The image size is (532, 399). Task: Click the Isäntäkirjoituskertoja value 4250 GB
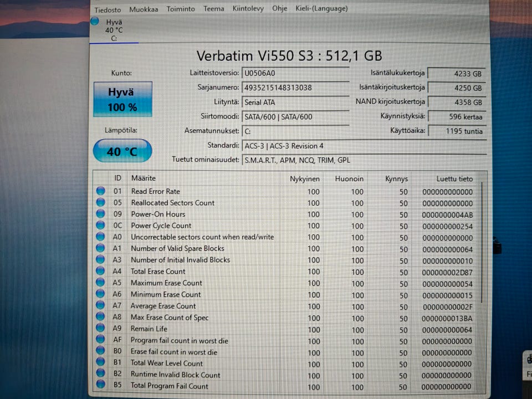pyautogui.click(x=457, y=88)
